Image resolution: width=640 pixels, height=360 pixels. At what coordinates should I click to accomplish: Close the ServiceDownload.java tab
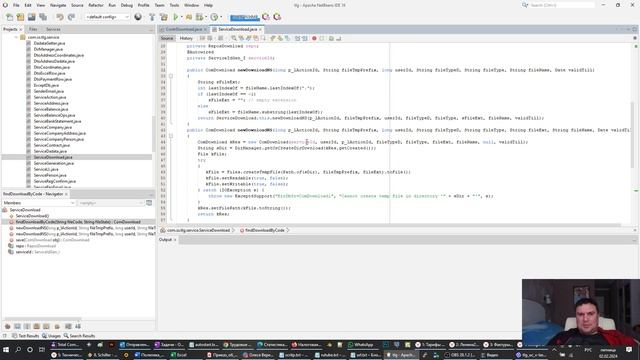point(260,29)
